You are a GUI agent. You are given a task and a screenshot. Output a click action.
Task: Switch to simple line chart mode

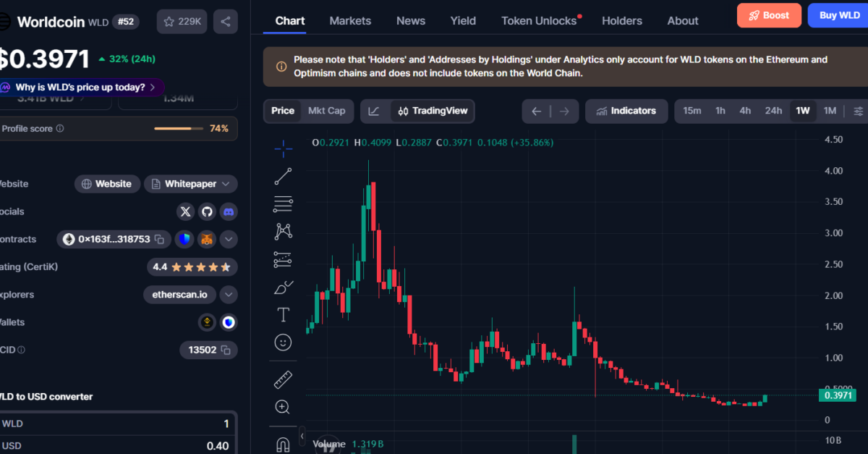click(374, 111)
